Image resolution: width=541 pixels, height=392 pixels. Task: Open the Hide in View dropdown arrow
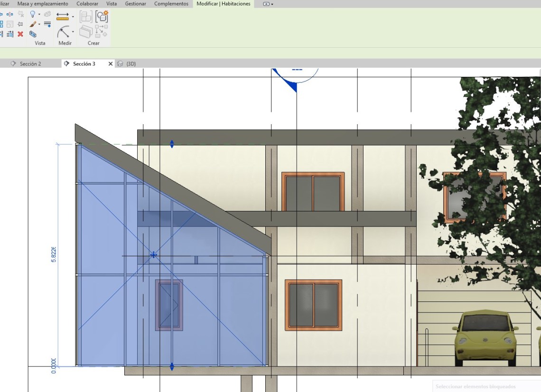(x=39, y=15)
